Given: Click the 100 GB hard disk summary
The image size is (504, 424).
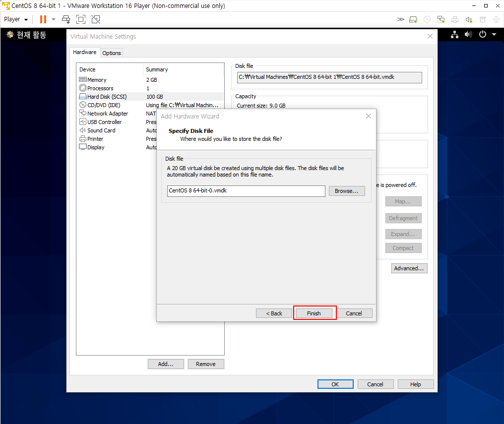Looking at the screenshot, I should (x=155, y=97).
